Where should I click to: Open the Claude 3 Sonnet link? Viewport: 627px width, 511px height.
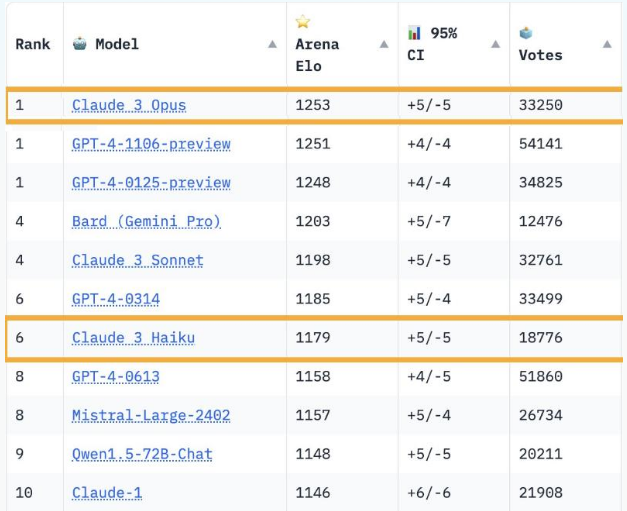pos(138,260)
